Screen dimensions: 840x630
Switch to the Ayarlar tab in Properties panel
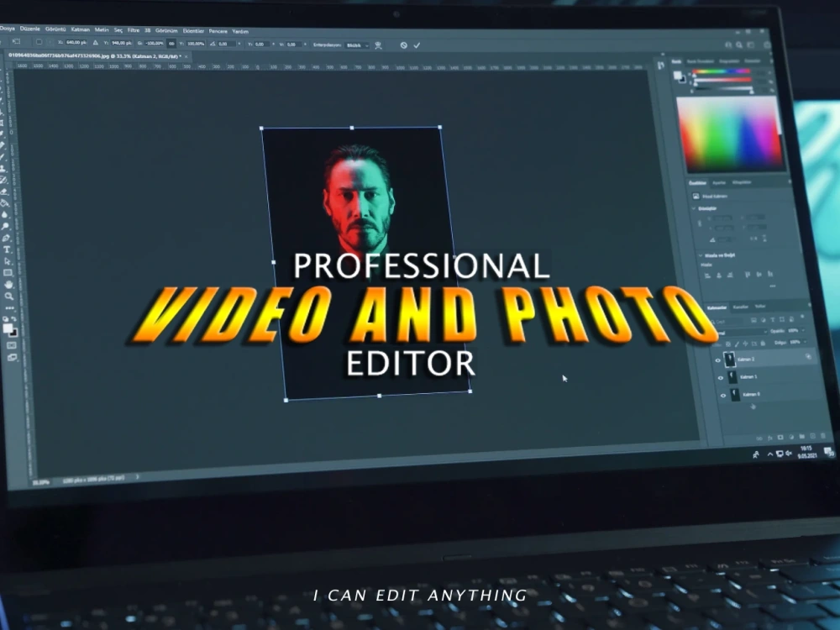(719, 182)
